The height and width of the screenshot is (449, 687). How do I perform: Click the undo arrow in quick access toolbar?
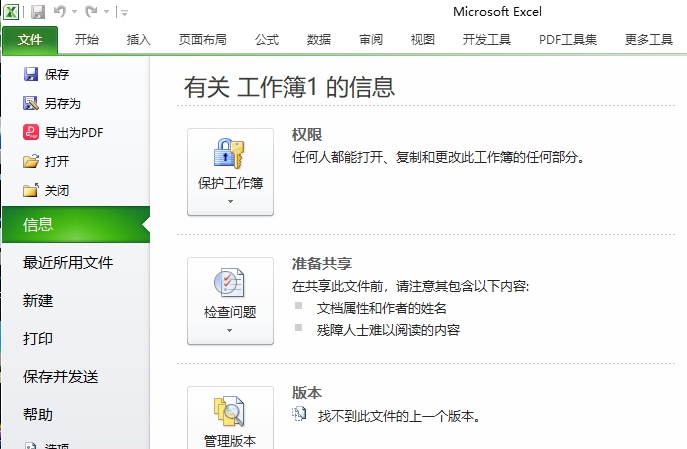coord(60,12)
